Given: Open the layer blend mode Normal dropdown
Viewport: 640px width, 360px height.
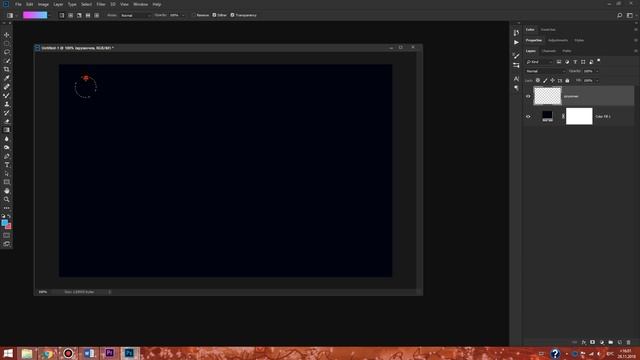Looking at the screenshot, I should click(x=545, y=71).
